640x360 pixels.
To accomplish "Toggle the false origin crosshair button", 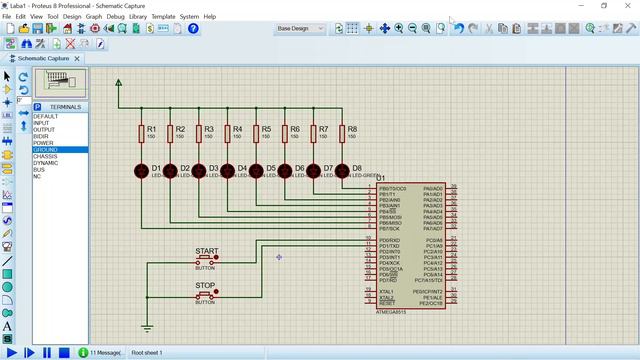I will click(x=369, y=29).
